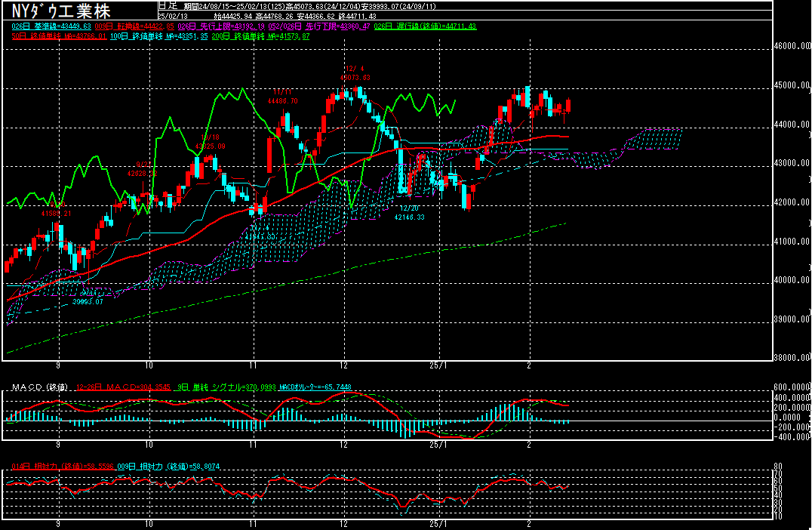Click the 052/026日 先行下限=43360.47 legend
The width and height of the screenshot is (812, 530).
pyautogui.click(x=319, y=26)
